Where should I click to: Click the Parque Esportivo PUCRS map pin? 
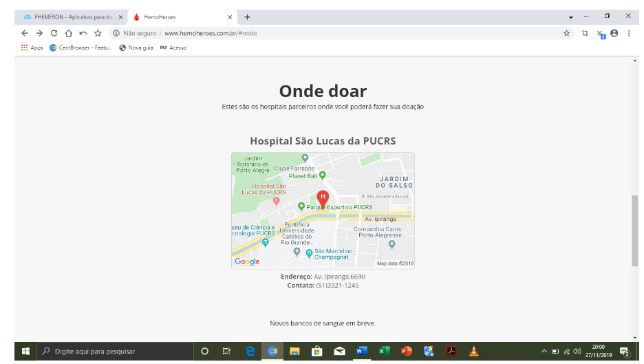pyautogui.click(x=301, y=206)
